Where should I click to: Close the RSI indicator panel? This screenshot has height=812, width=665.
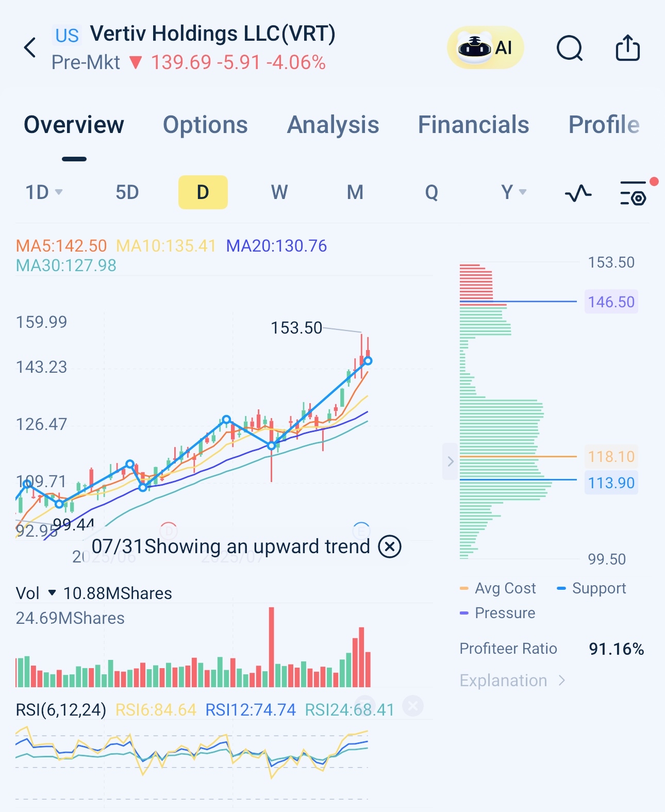413,706
